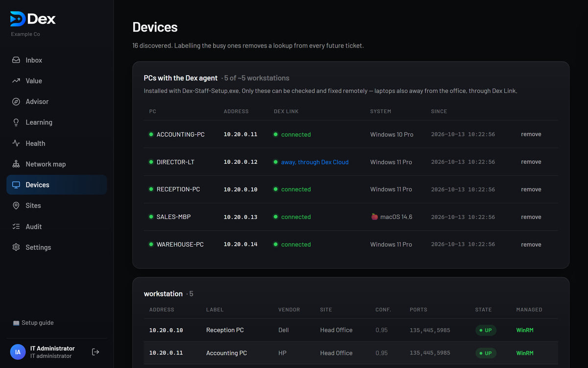Screen dimensions: 588x368
Task: Click the Health pulse icon
Action: point(16,143)
